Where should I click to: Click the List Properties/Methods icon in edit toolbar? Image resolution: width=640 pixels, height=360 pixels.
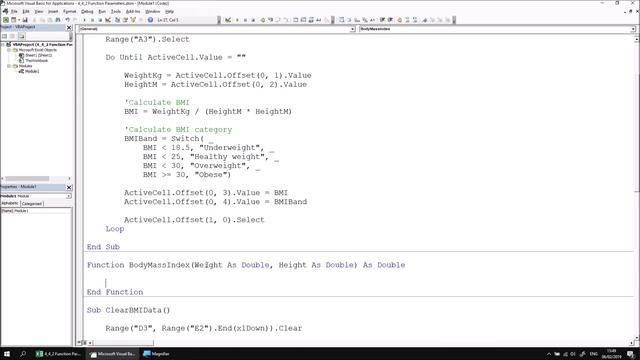tap(342, 20)
